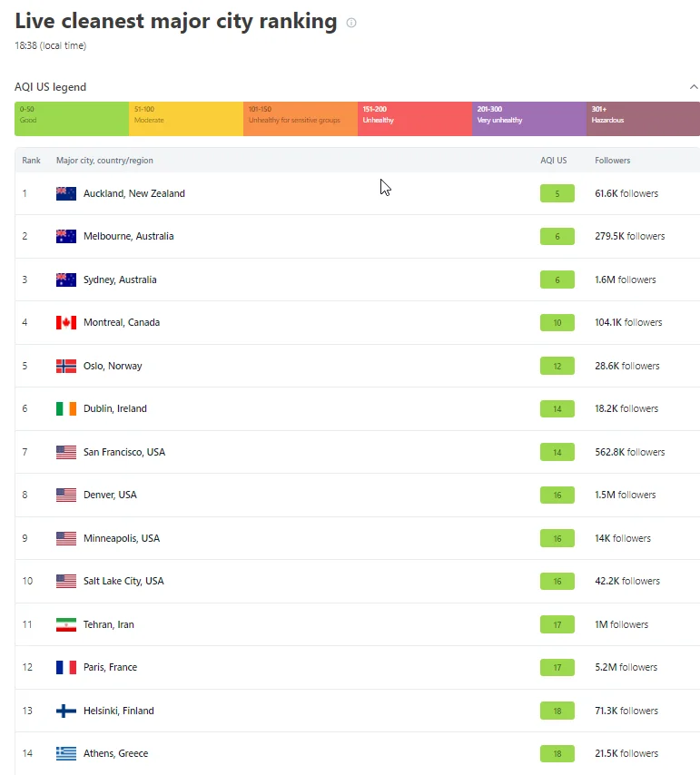Click the info icon beside ranking title

point(351,23)
